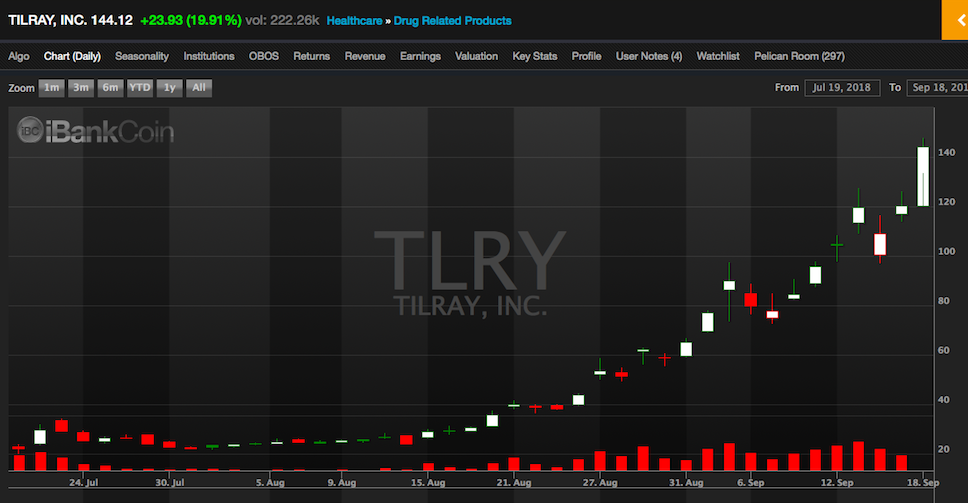Click the 20 price axis label
The width and height of the screenshot is (968, 503).
943,449
